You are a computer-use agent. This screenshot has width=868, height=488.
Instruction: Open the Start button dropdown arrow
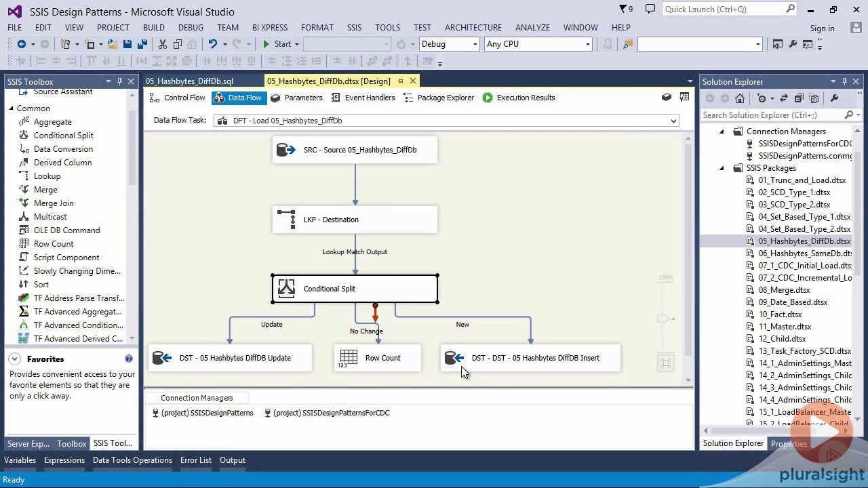tap(296, 44)
